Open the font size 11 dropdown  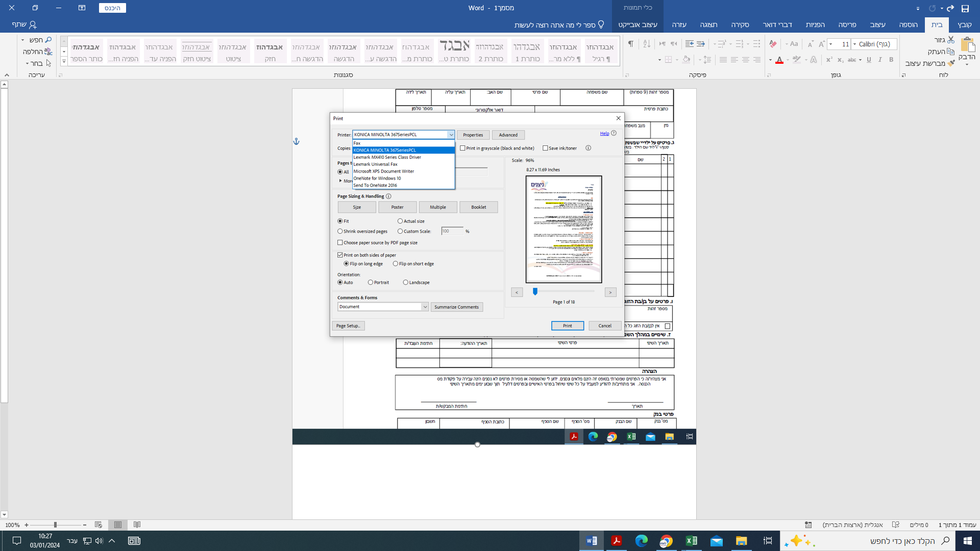point(831,44)
